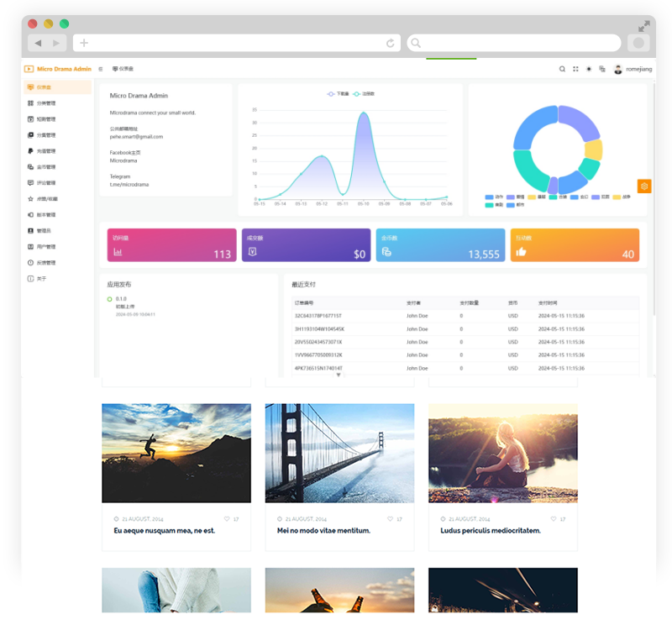The height and width of the screenshot is (630, 672).
Task: Toggle the 下载量 series in chart legend
Action: pyautogui.click(x=338, y=93)
